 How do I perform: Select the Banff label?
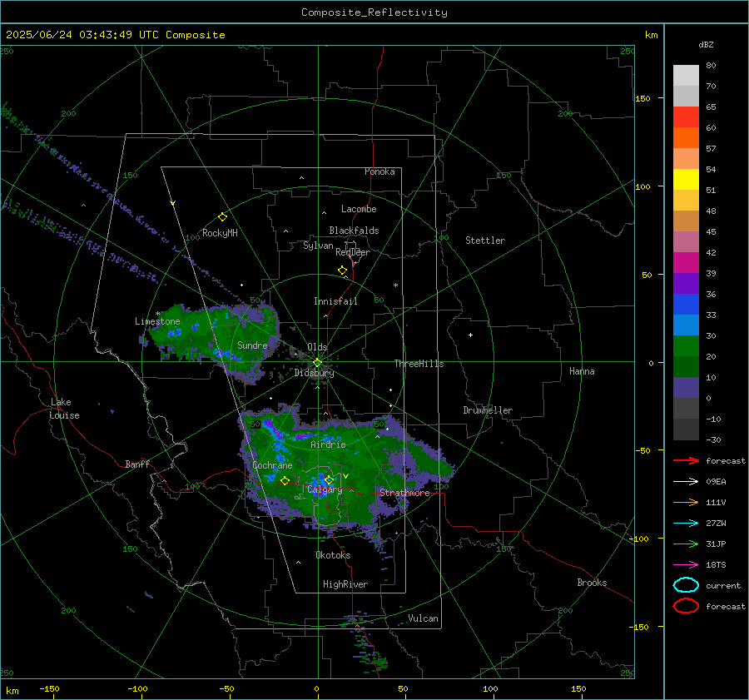tap(137, 464)
